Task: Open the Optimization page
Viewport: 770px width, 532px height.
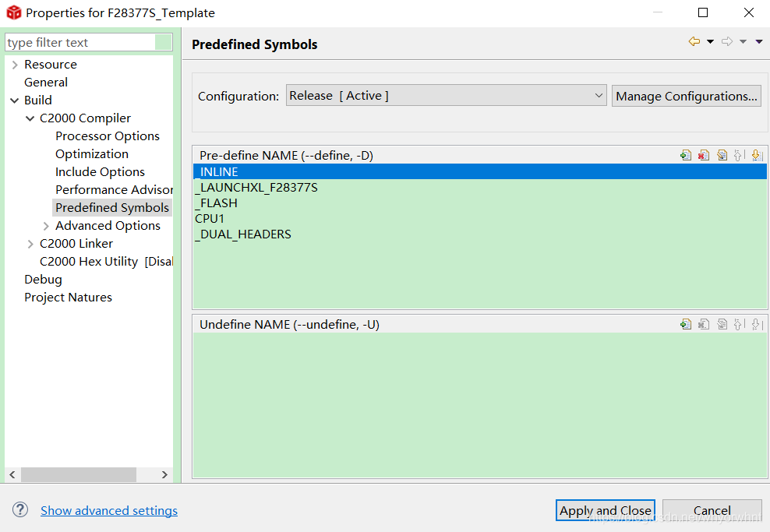Action: click(x=91, y=154)
